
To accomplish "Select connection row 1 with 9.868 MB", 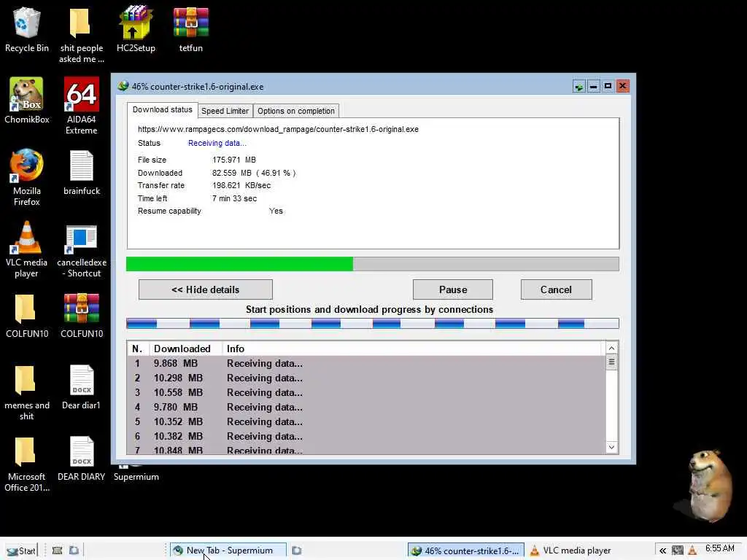I will pyautogui.click(x=366, y=363).
